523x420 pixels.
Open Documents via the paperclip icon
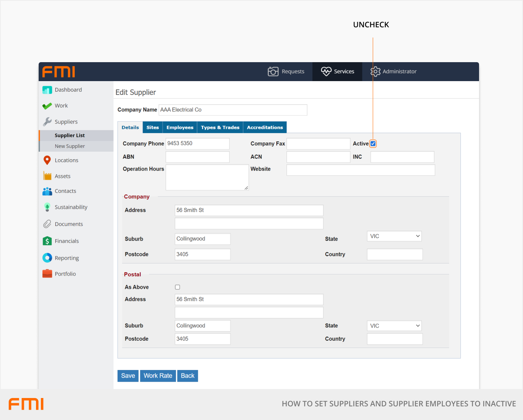[x=47, y=224]
